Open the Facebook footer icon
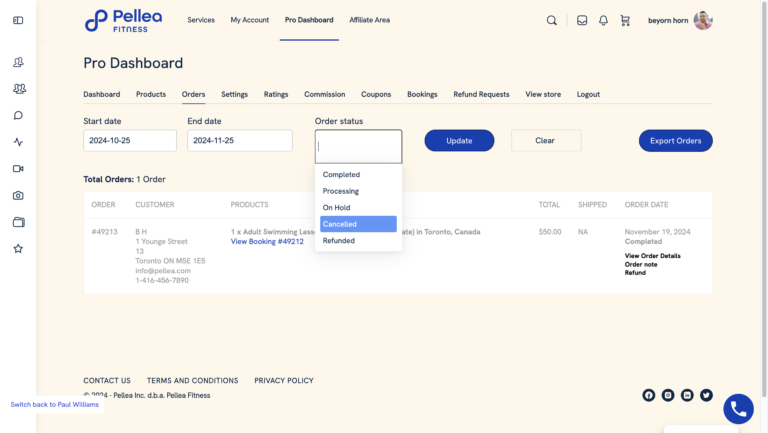The width and height of the screenshot is (768, 433). (648, 395)
